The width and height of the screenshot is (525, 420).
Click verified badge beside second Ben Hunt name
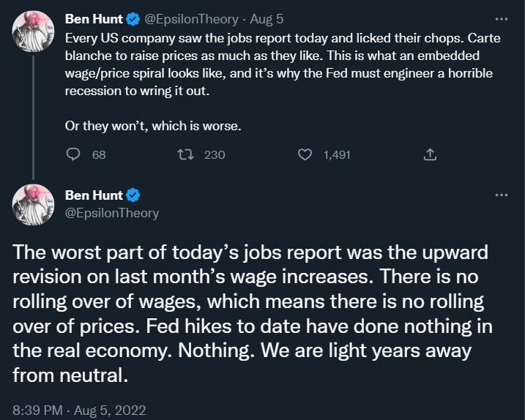(x=133, y=195)
